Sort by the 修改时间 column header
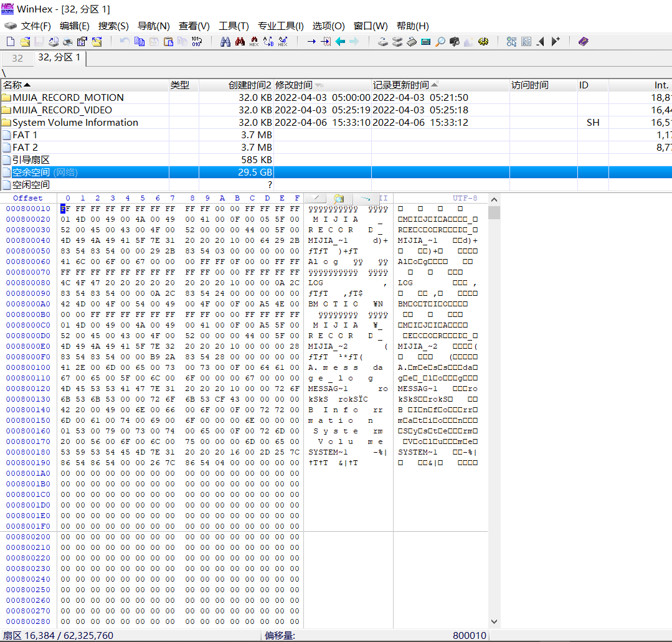The height and width of the screenshot is (642, 672). tap(322, 85)
